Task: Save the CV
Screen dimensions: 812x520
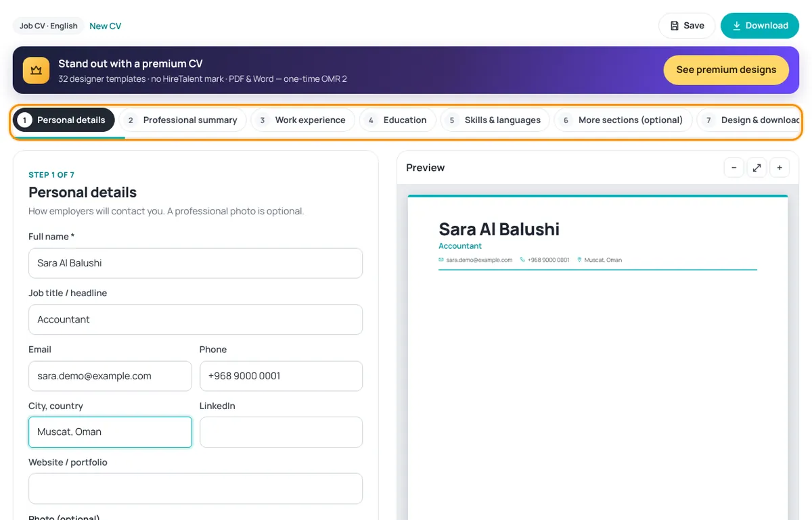Action: (x=687, y=26)
